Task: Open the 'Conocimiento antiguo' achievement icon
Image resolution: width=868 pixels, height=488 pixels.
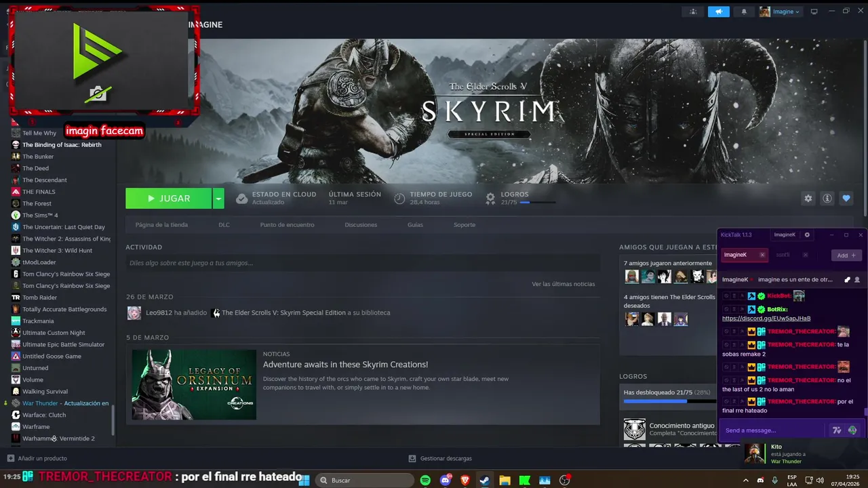Action: click(635, 430)
